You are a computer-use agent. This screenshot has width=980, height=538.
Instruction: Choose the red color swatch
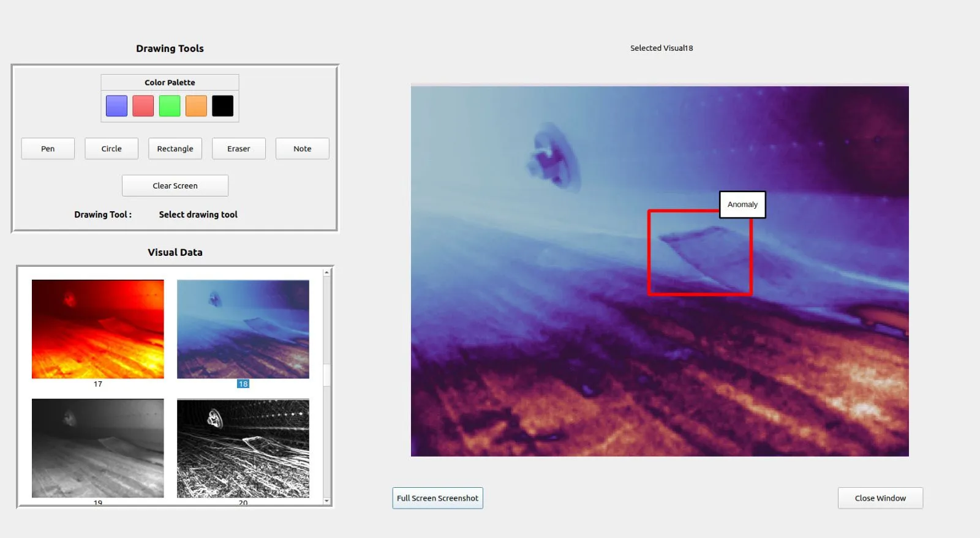pos(143,106)
